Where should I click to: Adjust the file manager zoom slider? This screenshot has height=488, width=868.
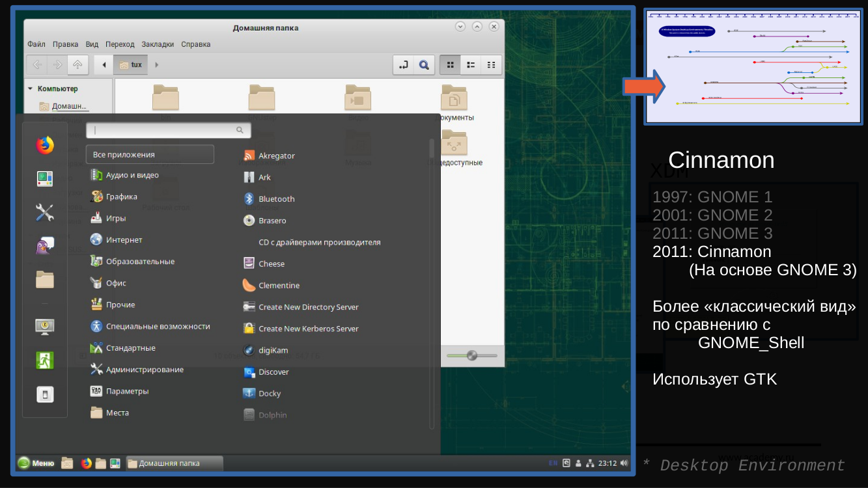(472, 355)
